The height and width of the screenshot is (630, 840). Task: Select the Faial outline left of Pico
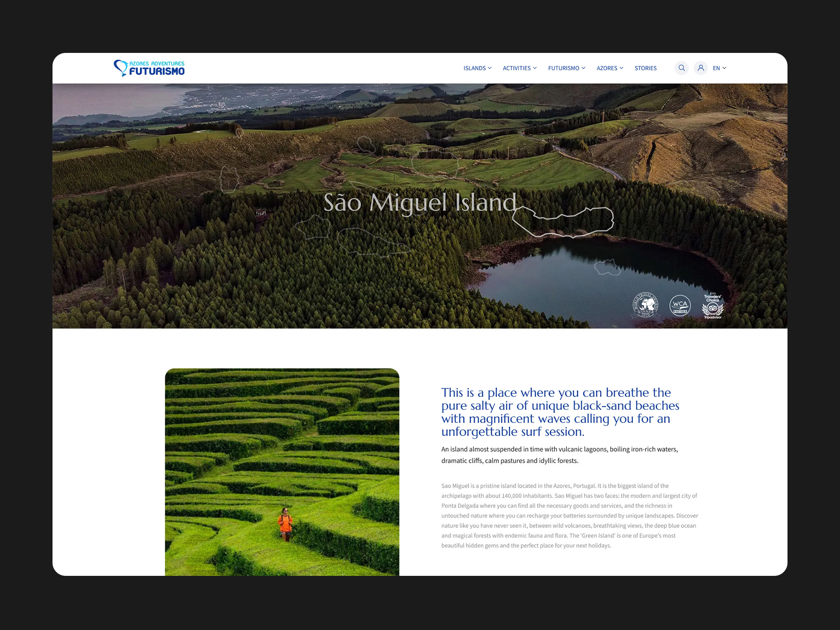313,227
